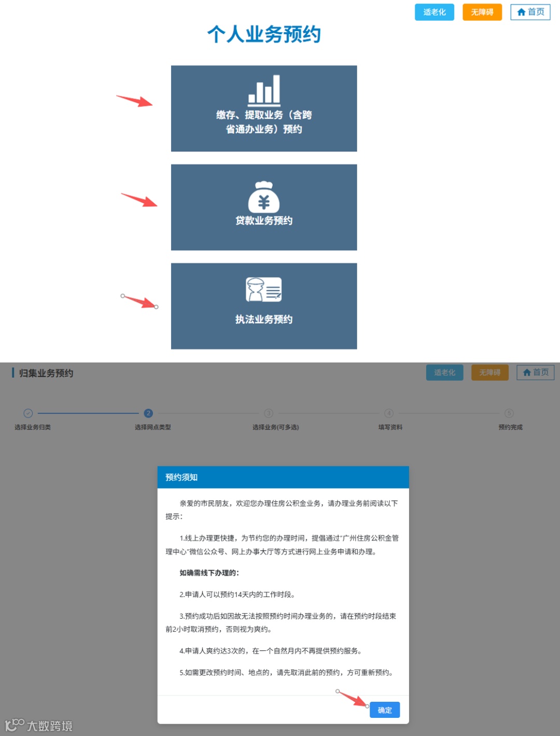Click the 无障碍 button in the gray header
Viewport: 560px width, 736px height.
point(489,372)
